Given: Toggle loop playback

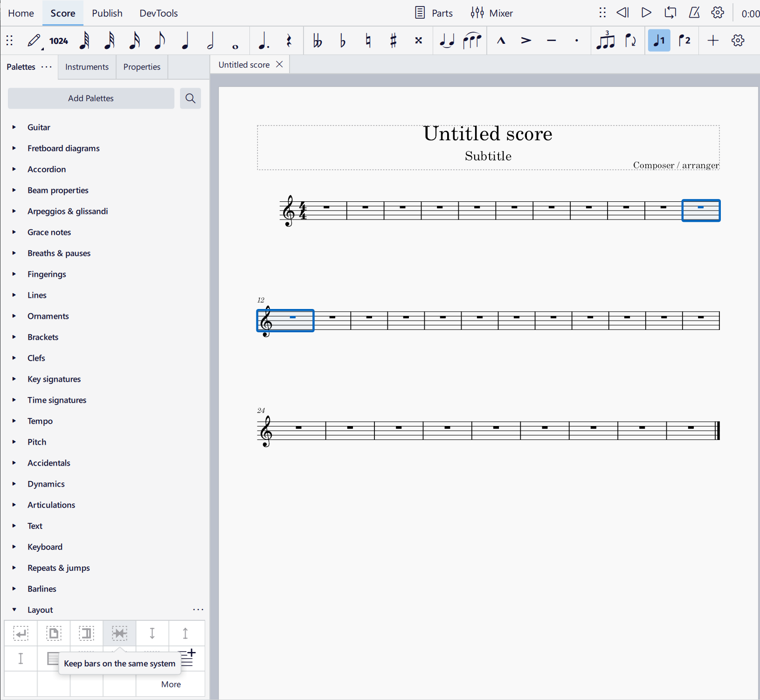Looking at the screenshot, I should click(670, 13).
